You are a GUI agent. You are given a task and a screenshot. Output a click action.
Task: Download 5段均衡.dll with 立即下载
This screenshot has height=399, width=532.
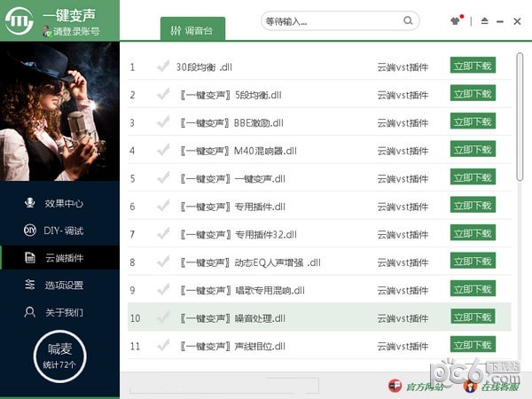[x=473, y=93]
